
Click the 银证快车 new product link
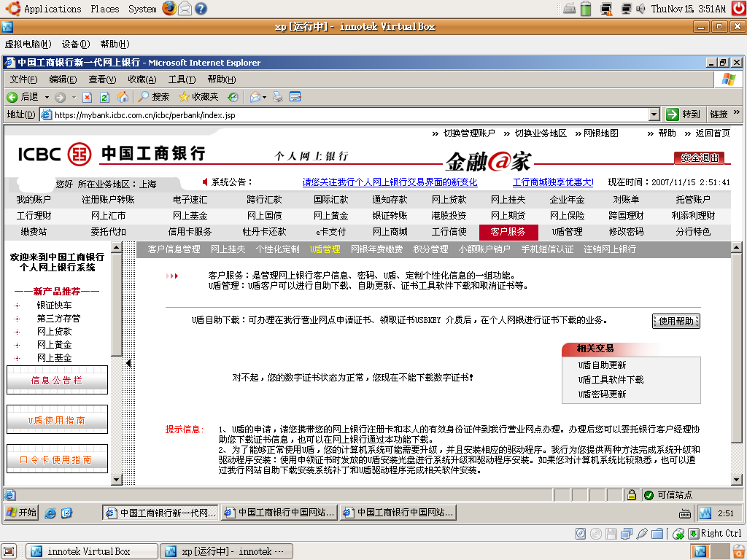[x=54, y=306]
